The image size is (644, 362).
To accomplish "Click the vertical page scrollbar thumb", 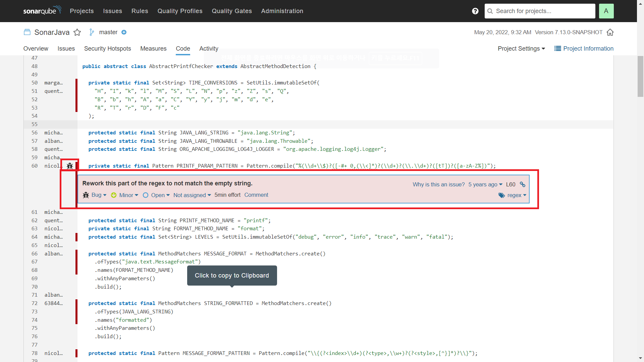I will [641, 76].
